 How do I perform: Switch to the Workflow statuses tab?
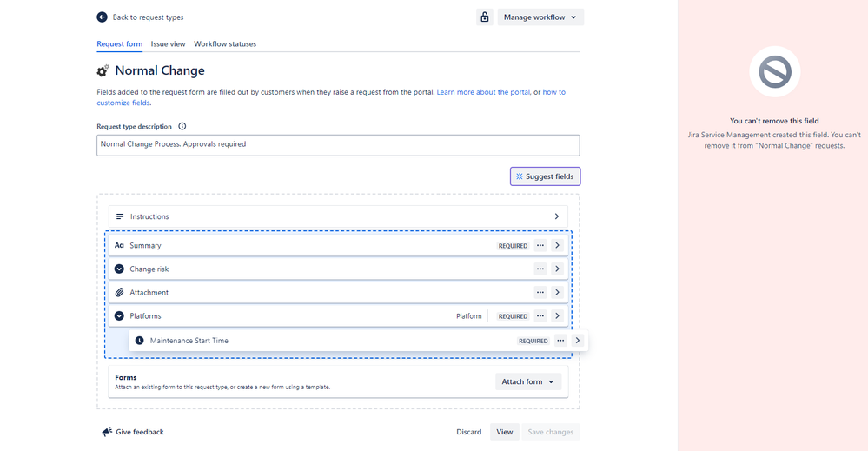[225, 43]
